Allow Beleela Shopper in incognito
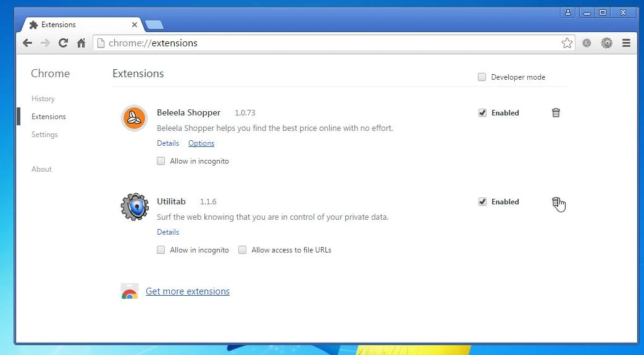 pos(161,161)
